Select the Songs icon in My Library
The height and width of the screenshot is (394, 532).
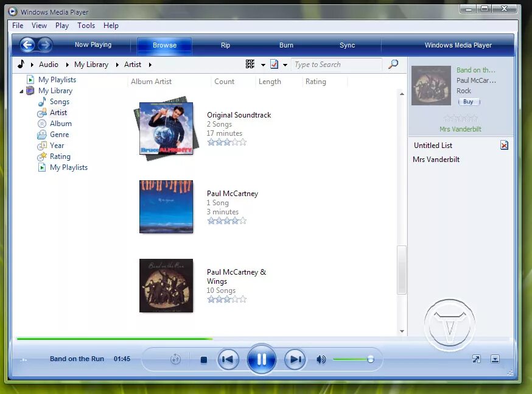(42, 102)
